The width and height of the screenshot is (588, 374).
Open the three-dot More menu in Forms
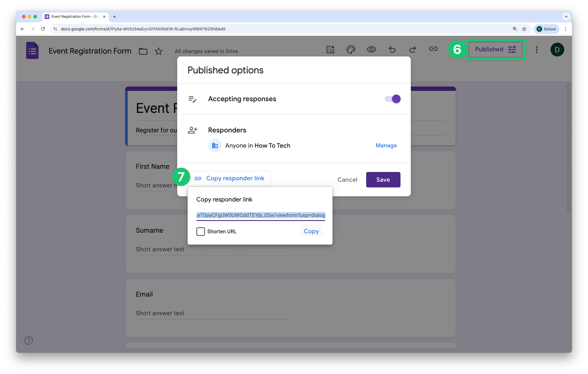[x=536, y=50]
